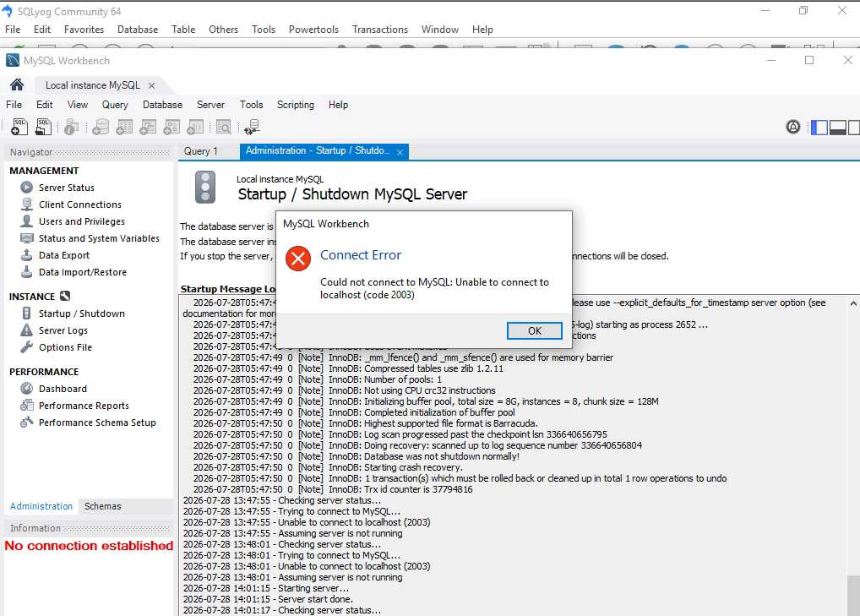Open SQLyog Powertools menu
The image size is (860, 616).
[x=313, y=30]
